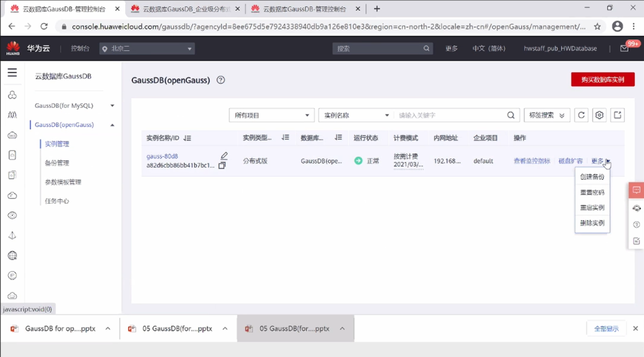Open the mail notifications icon with 99+ badge
This screenshot has height=357, width=644.
(624, 48)
